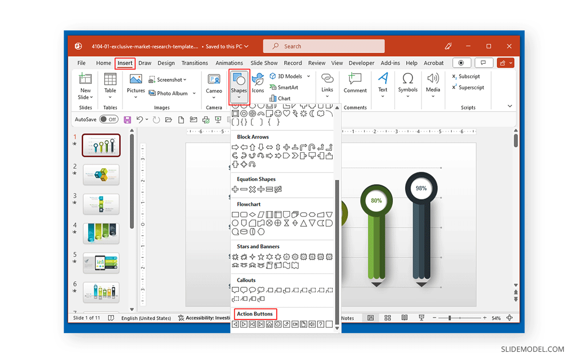Apply Subscript formatting
The height and width of the screenshot is (364, 588).
pyautogui.click(x=466, y=76)
